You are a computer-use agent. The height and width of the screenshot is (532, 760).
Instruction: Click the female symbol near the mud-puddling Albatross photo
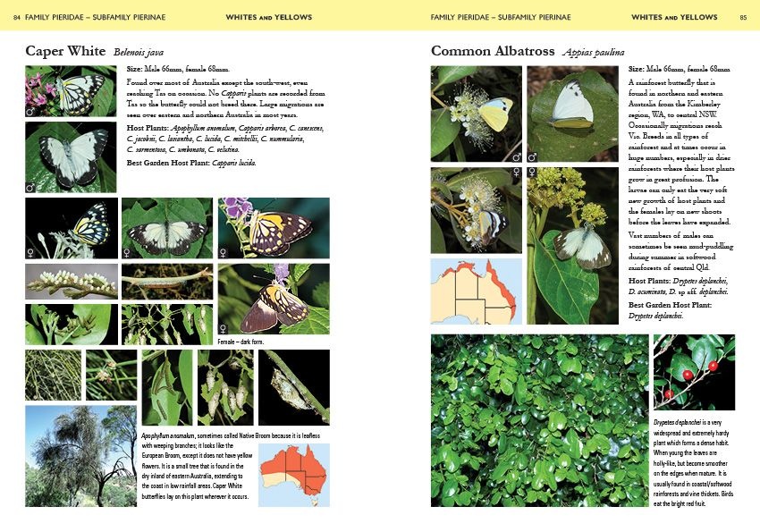(x=532, y=171)
